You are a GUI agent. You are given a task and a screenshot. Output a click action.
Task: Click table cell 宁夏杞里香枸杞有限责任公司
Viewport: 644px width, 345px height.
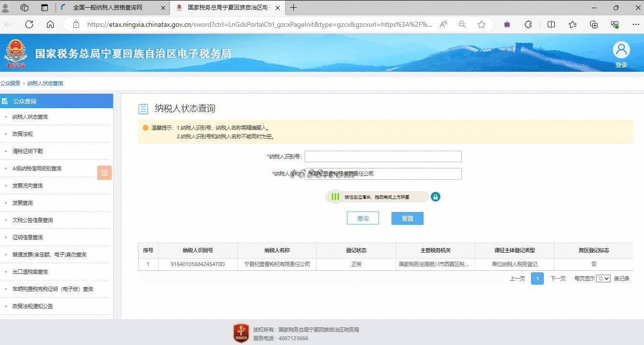click(277, 264)
